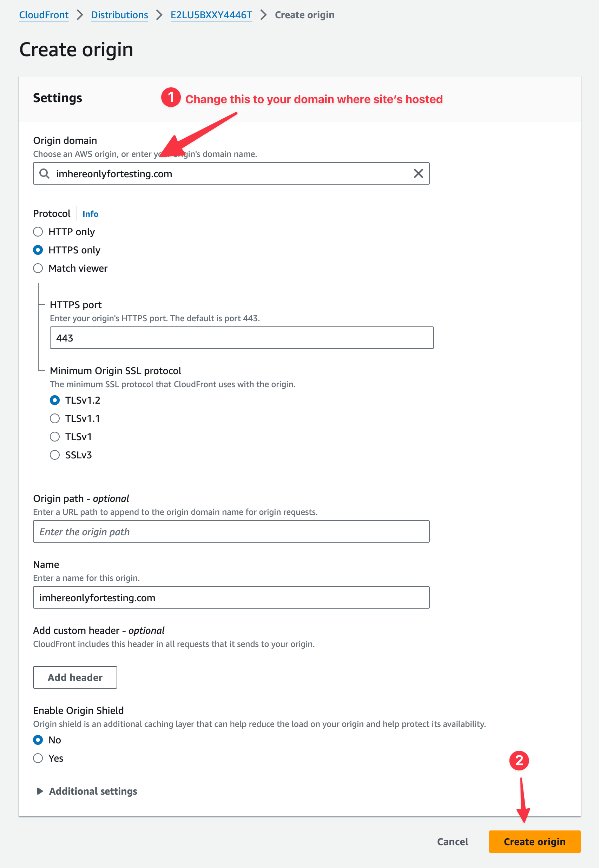Enable Origin Shield by selecting Yes
599x868 pixels.
38,758
